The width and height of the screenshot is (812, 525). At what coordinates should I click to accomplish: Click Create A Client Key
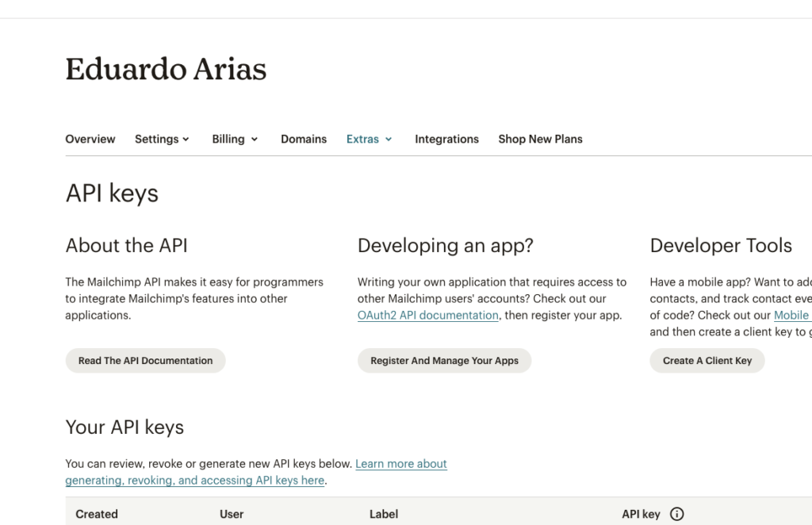pyautogui.click(x=707, y=360)
